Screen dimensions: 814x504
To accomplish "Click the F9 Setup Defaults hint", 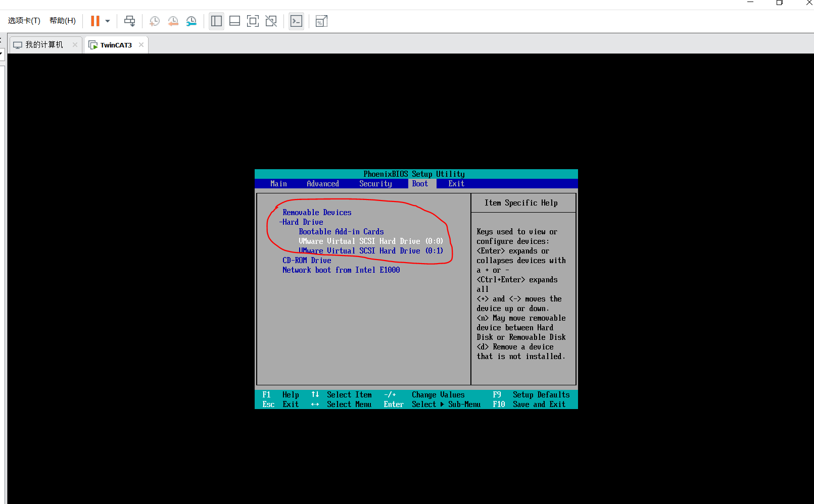I will (531, 395).
